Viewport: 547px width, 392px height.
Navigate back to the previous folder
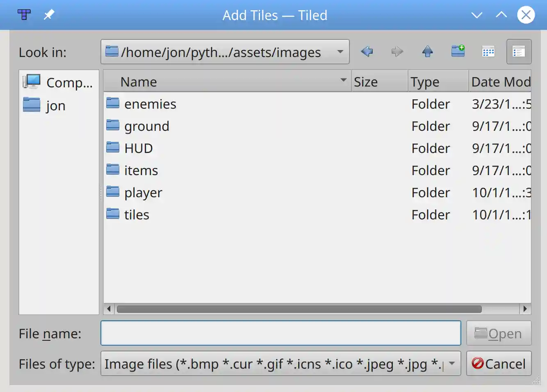click(x=367, y=52)
